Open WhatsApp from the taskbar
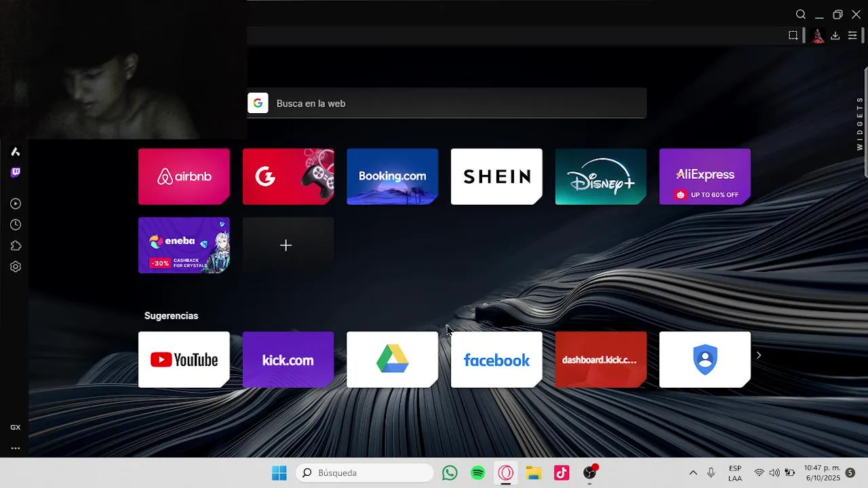The image size is (868, 488). [x=450, y=473]
